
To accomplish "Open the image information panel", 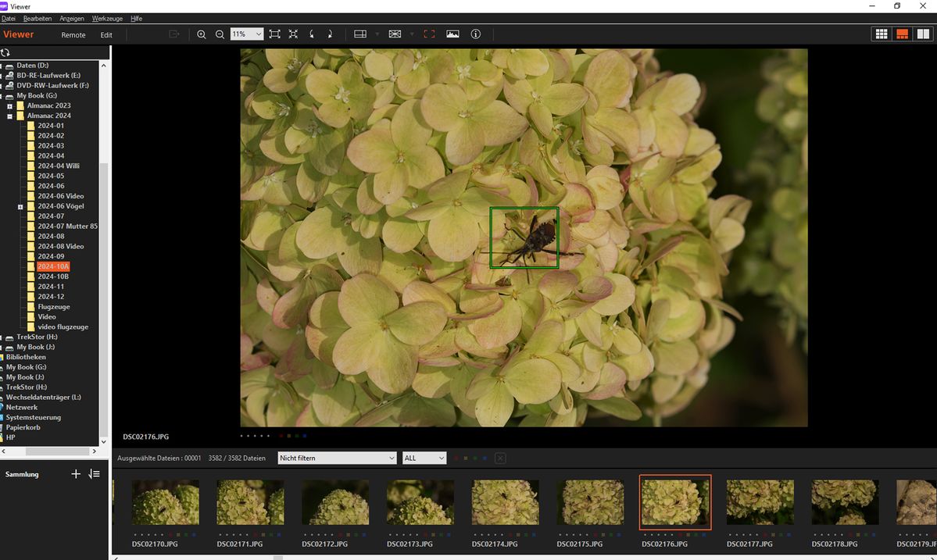I will pos(475,34).
